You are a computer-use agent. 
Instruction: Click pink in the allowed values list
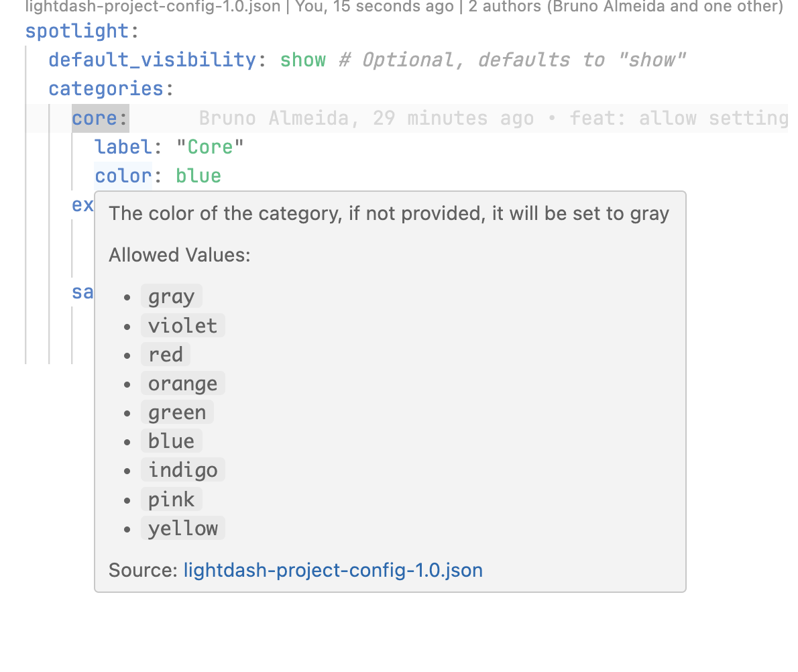[x=172, y=500]
